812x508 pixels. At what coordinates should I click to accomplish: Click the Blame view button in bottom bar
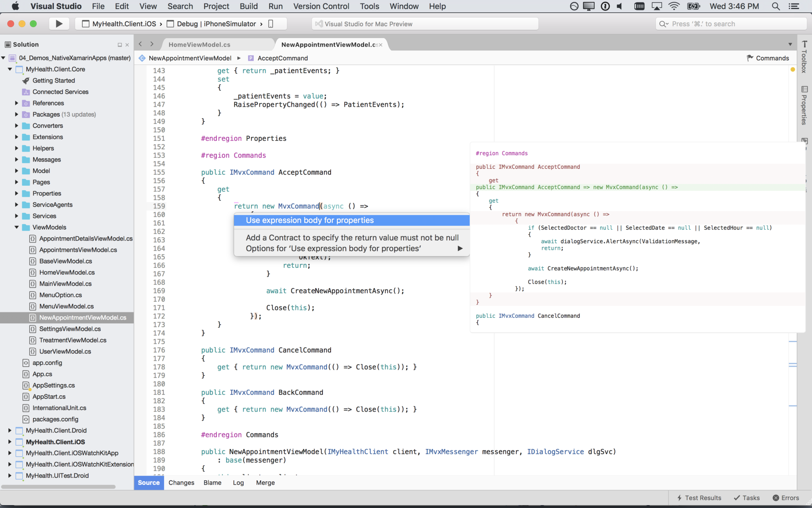pos(212,482)
